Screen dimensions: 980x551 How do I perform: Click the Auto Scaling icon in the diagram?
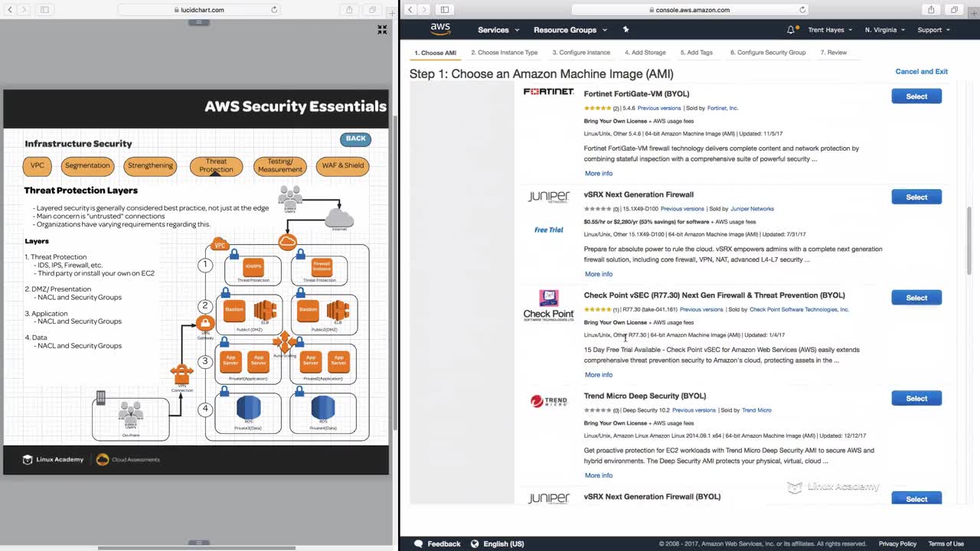point(285,341)
